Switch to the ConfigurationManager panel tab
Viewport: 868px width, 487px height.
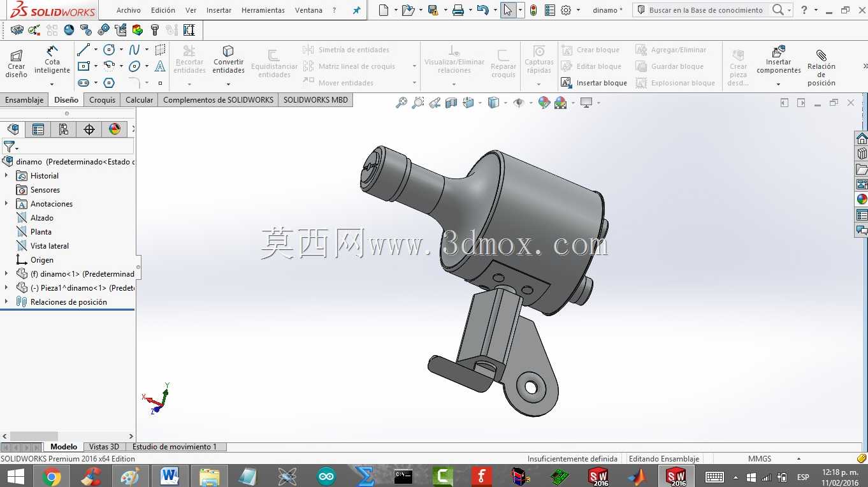coord(64,129)
